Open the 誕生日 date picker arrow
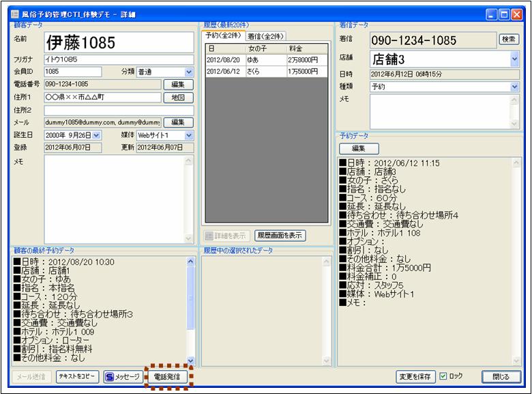The height and width of the screenshot is (394, 532). (95, 136)
